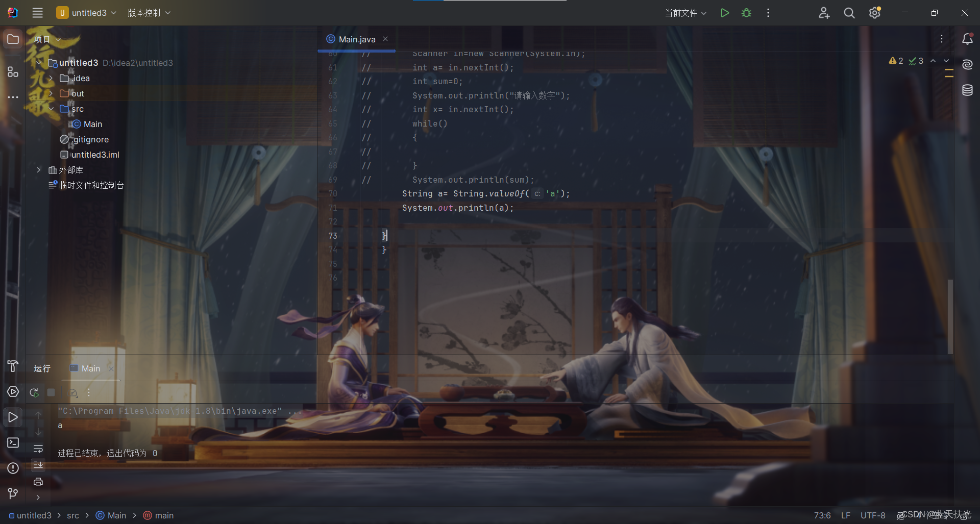Place cursor on line 70 String a code
The width and height of the screenshot is (980, 524).
pos(485,193)
